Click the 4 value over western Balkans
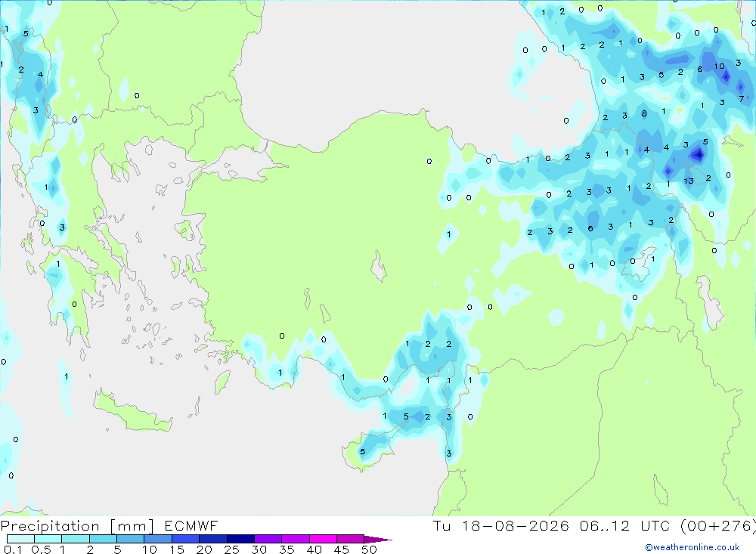 pyautogui.click(x=41, y=74)
